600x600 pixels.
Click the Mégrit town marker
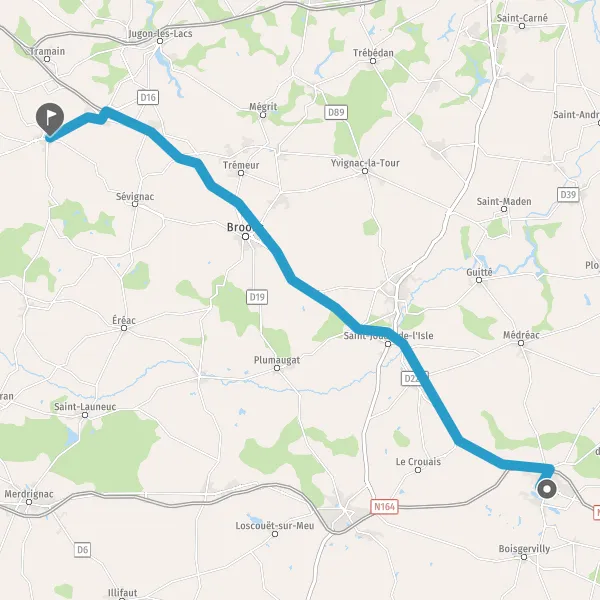pyautogui.click(x=263, y=115)
